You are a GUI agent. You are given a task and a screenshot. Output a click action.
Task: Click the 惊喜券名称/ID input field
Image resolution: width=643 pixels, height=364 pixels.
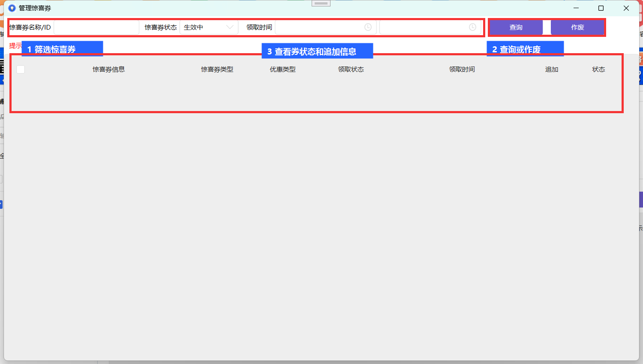click(x=96, y=27)
